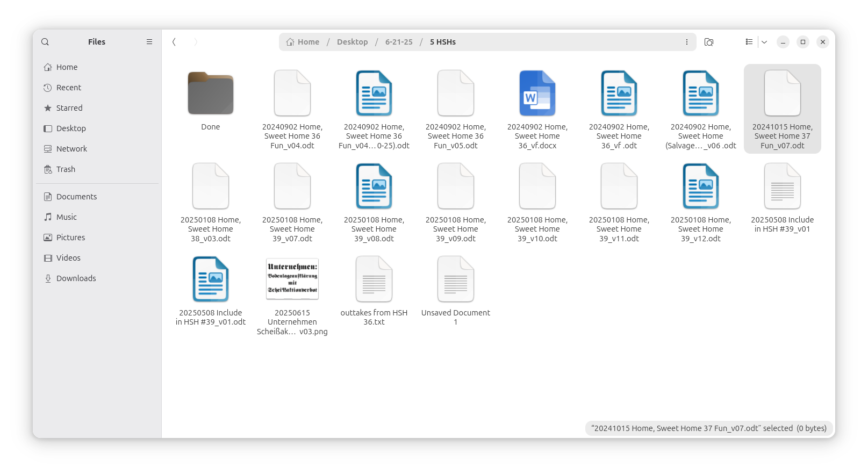Viewport: 868px width, 474px height.
Task: Select outtakes from HSH 36.txt file
Action: pyautogui.click(x=374, y=279)
